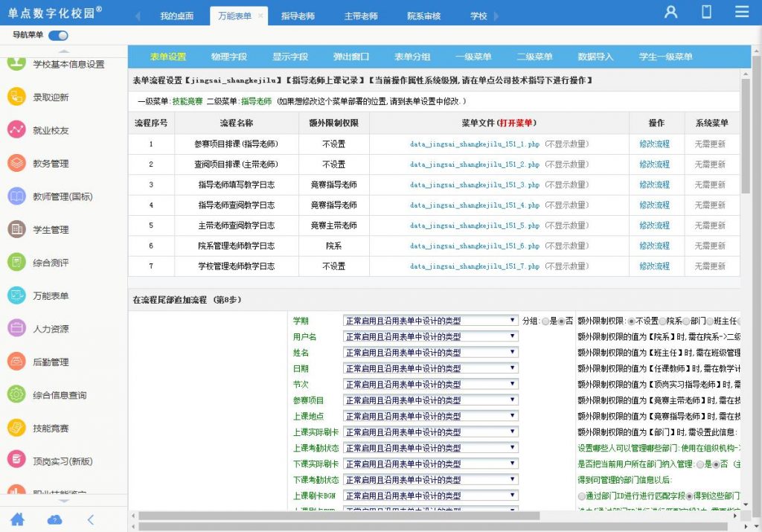Screen dimensions: 762x532
Task: Click the 录取迎新 sidebar icon
Action: coord(16,97)
